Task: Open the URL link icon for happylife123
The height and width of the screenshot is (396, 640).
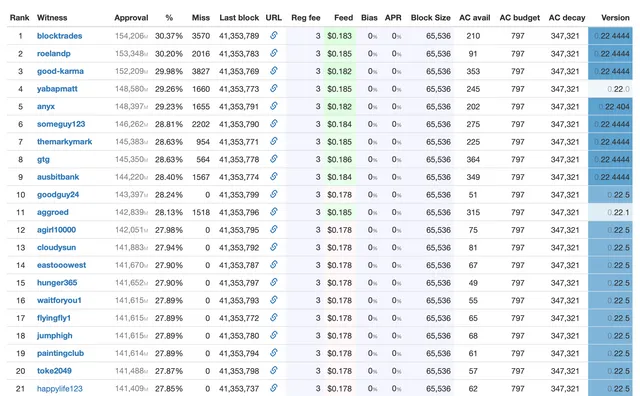Action: click(274, 388)
